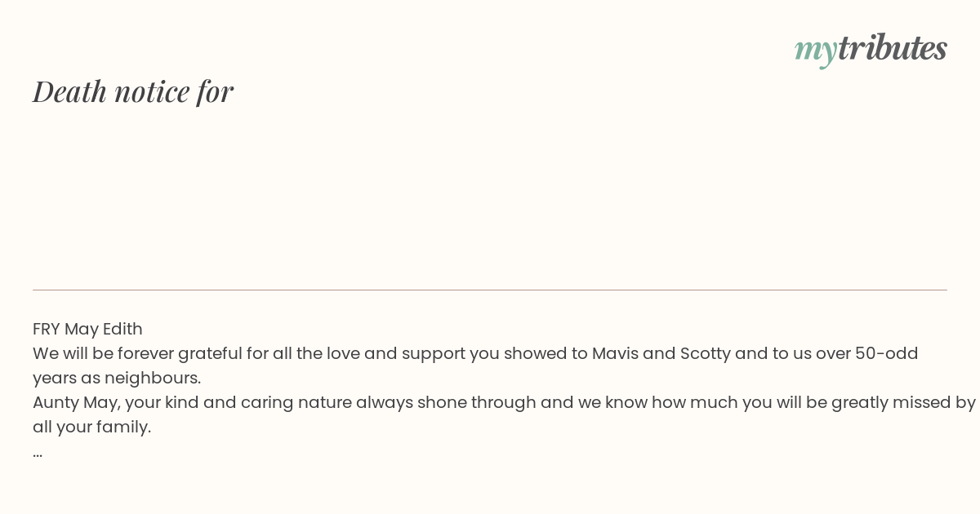Click the name "Scotty" in the notice

(x=706, y=354)
